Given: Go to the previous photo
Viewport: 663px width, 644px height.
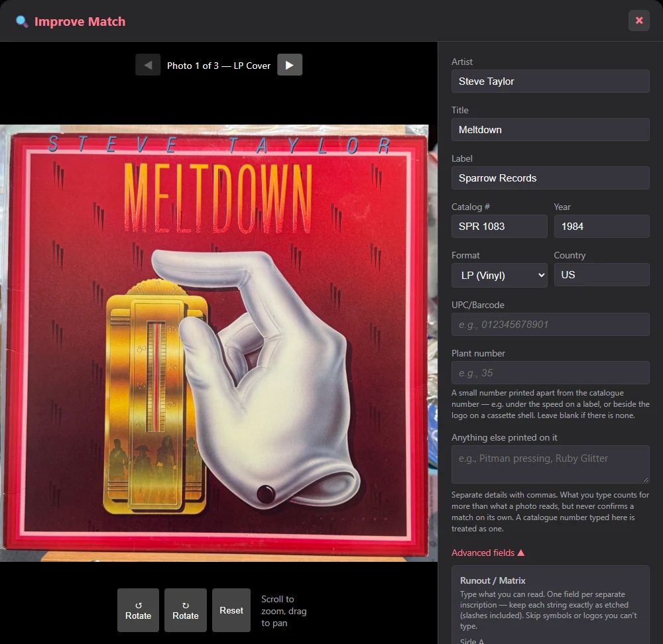Looking at the screenshot, I should coord(148,65).
